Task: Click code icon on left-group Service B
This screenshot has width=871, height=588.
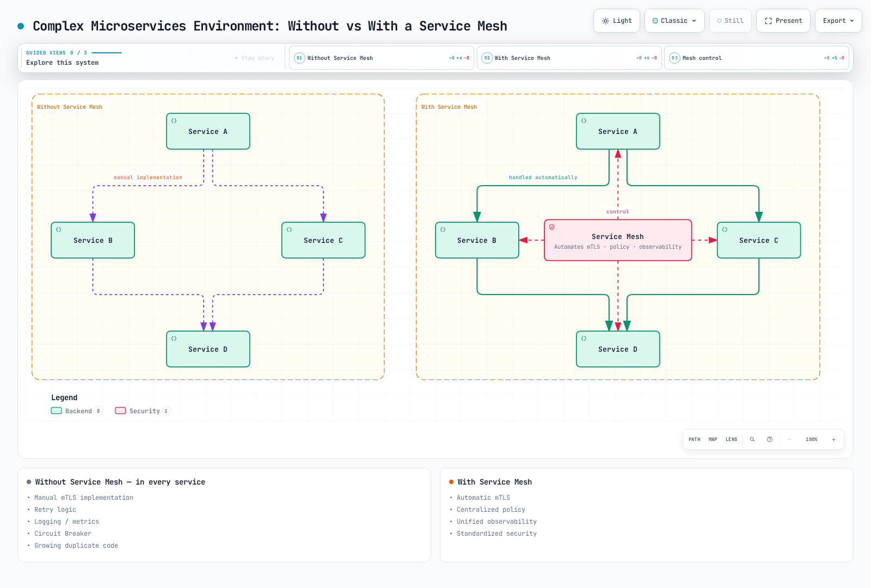Action: [58, 230]
